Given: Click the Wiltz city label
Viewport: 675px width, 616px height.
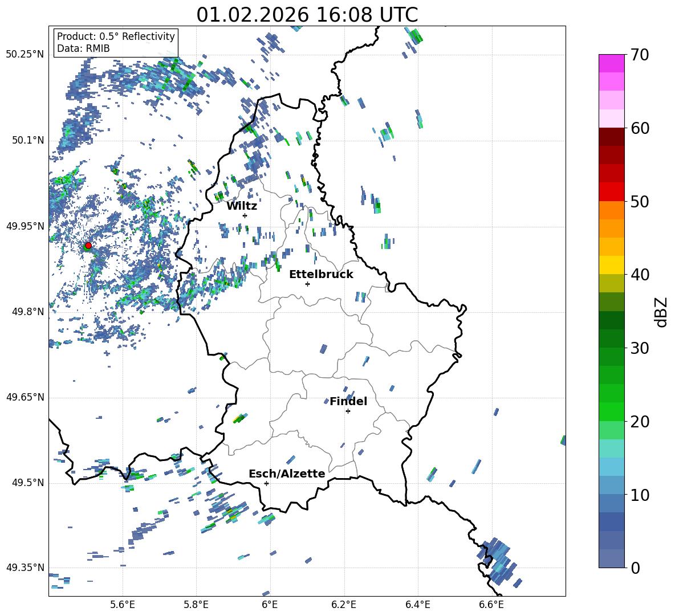Looking at the screenshot, I should 242,206.
